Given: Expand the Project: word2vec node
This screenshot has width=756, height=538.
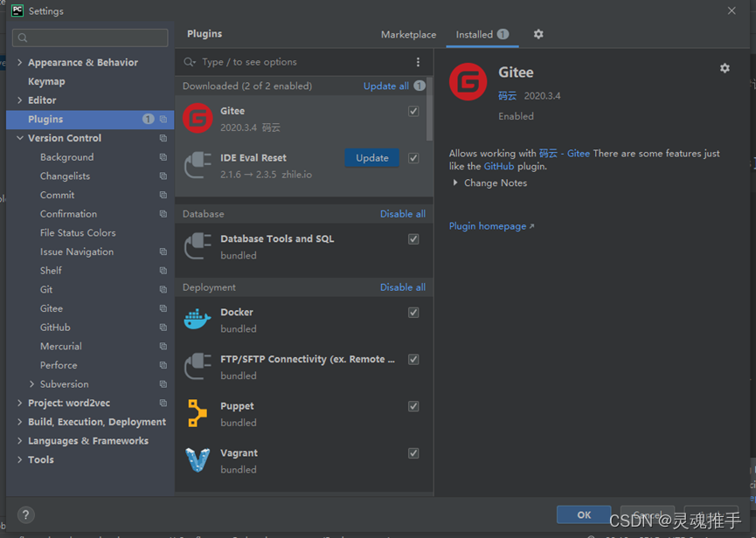Looking at the screenshot, I should pos(20,403).
